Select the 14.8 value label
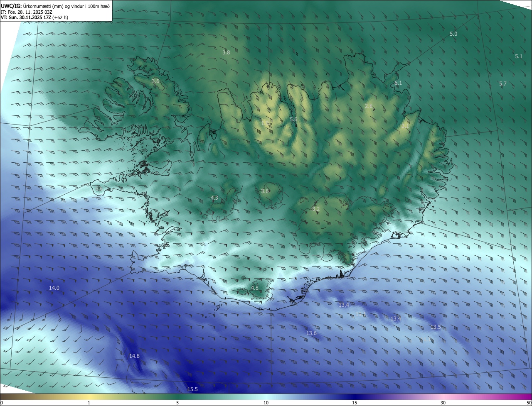The height and width of the screenshot is (406, 532). 134,356
